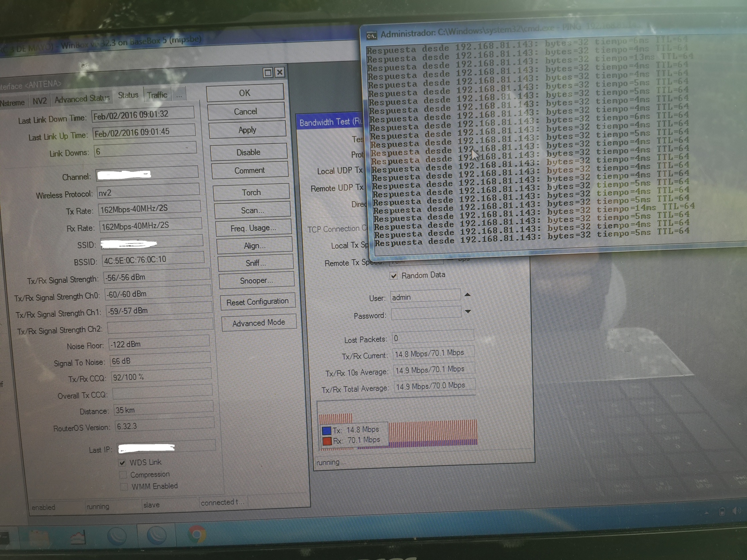Show more tabs via the ellipsis tab
Image resolution: width=747 pixels, height=560 pixels.
pyautogui.click(x=179, y=96)
